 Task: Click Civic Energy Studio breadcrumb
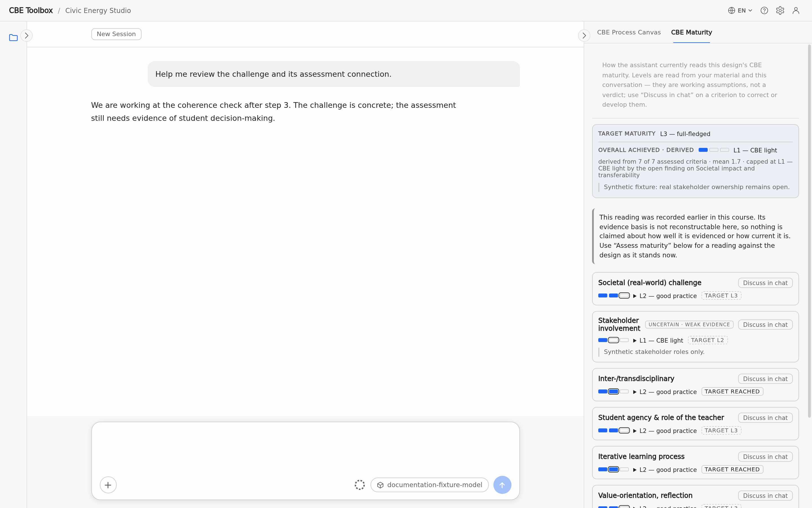coord(98,10)
